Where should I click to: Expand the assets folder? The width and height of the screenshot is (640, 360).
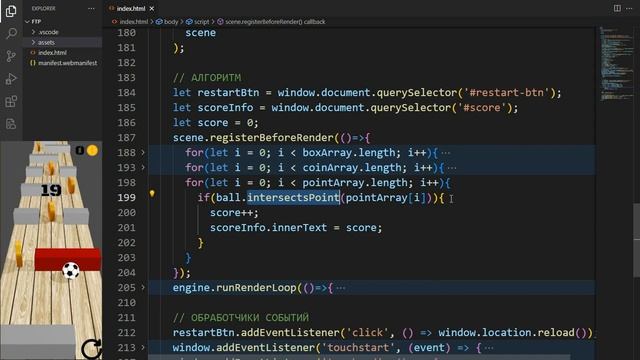click(33, 42)
